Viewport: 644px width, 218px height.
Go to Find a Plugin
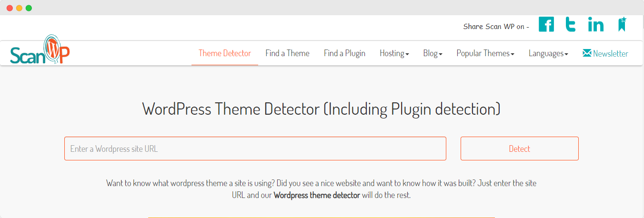coord(345,53)
